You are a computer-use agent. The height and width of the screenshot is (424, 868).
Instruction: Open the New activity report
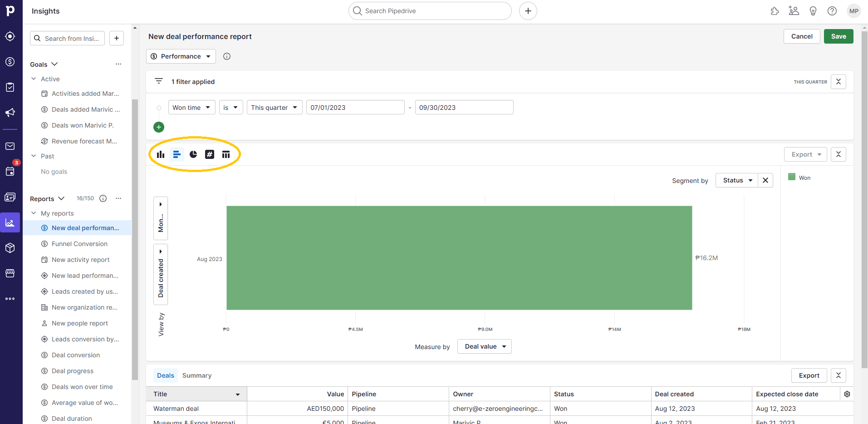80,260
